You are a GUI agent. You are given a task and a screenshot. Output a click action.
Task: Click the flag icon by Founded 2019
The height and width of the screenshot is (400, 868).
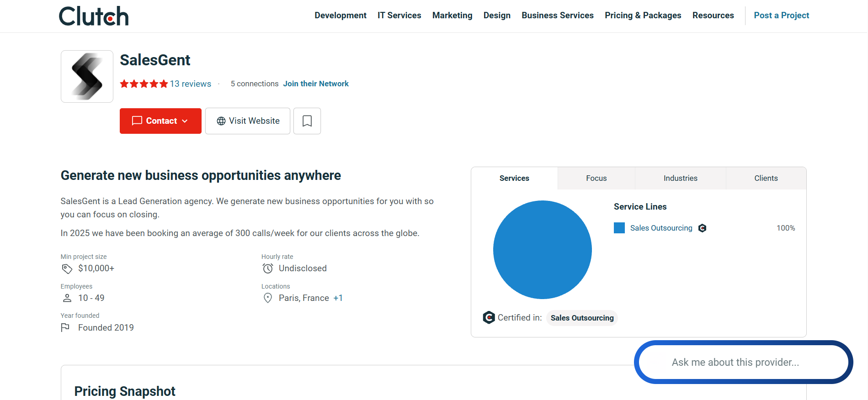(x=65, y=327)
